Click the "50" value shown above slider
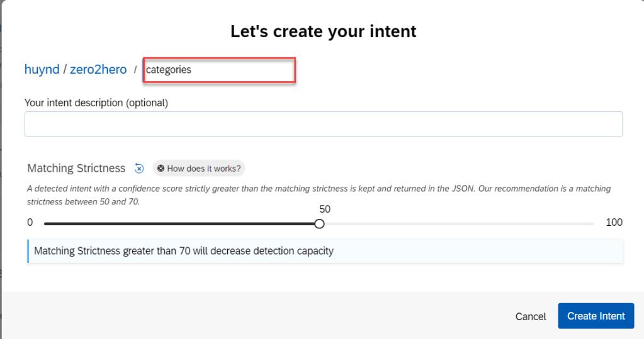The width and height of the screenshot is (644, 339). click(x=325, y=209)
